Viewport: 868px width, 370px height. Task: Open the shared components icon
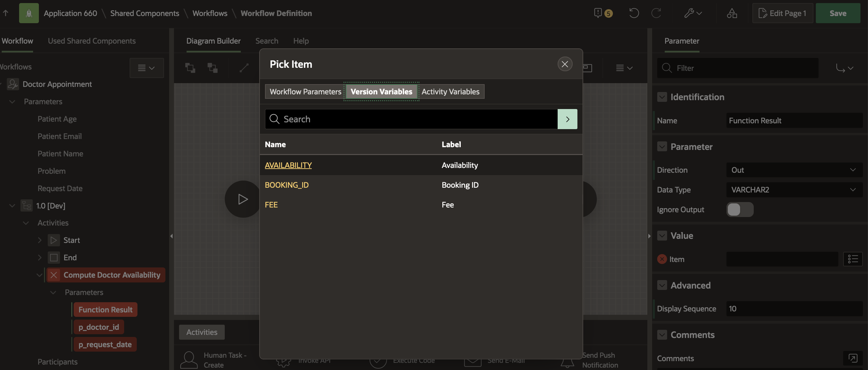[x=732, y=13]
